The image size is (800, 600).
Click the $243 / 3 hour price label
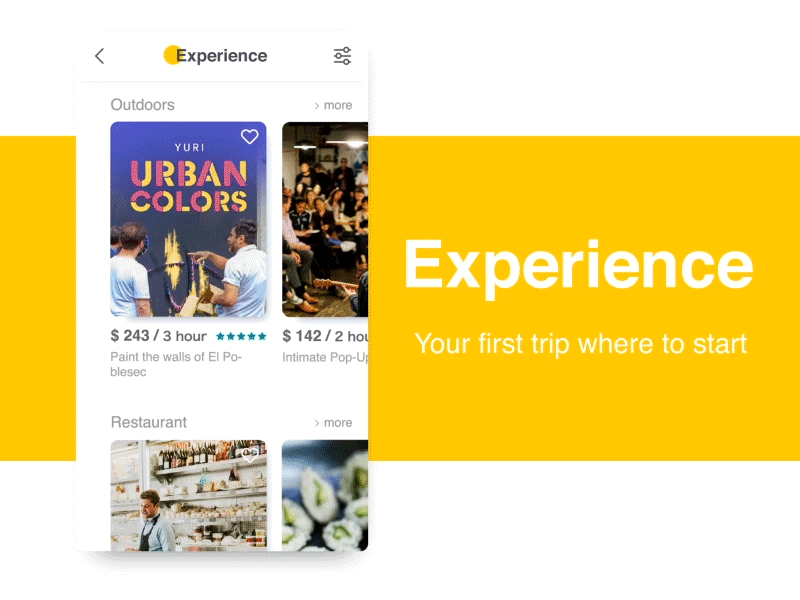point(158,336)
